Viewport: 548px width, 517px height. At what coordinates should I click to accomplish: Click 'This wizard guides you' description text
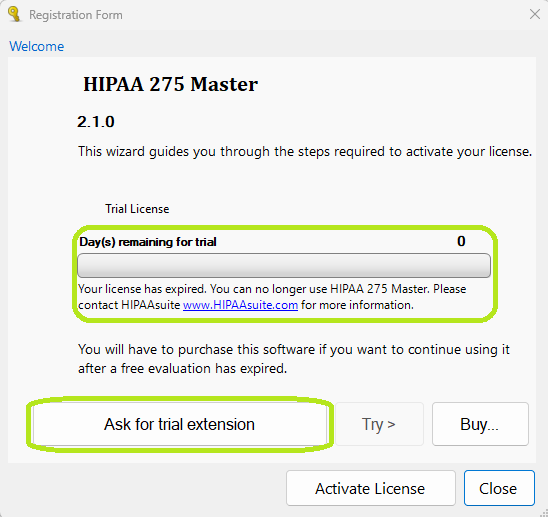305,151
